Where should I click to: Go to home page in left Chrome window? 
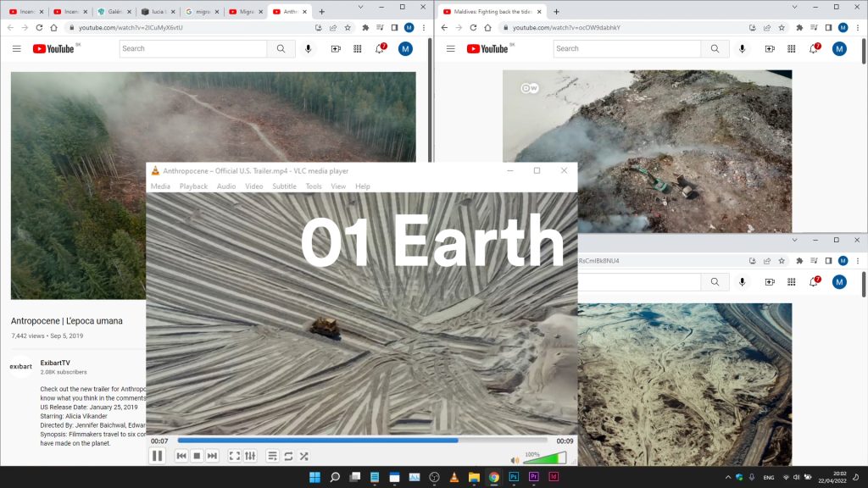click(x=53, y=28)
